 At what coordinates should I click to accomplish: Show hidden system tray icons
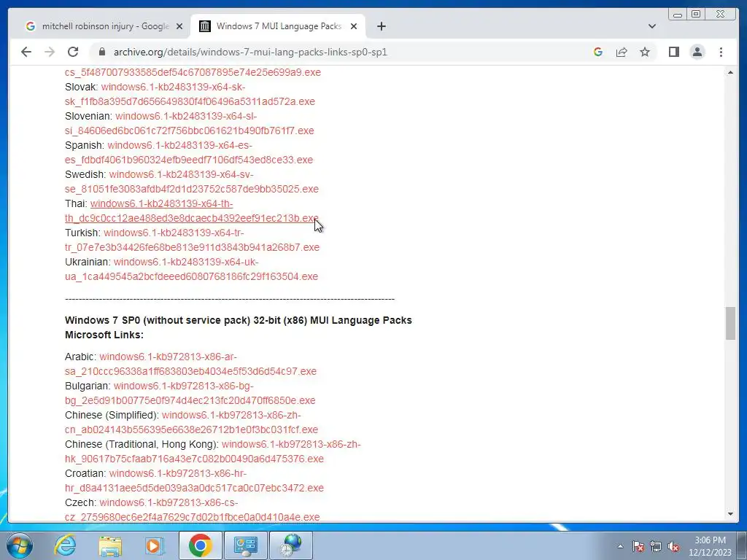tap(620, 547)
